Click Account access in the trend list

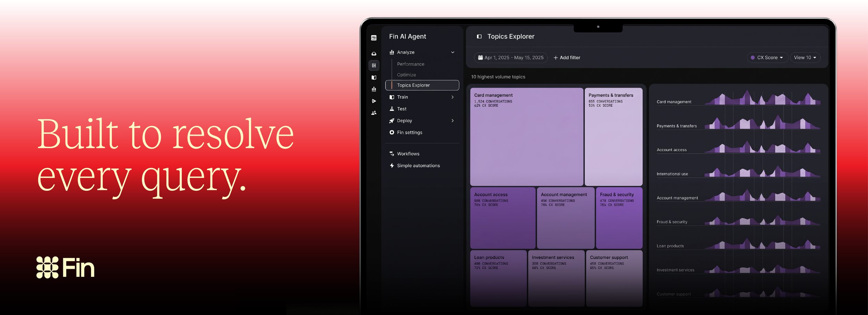(671, 150)
